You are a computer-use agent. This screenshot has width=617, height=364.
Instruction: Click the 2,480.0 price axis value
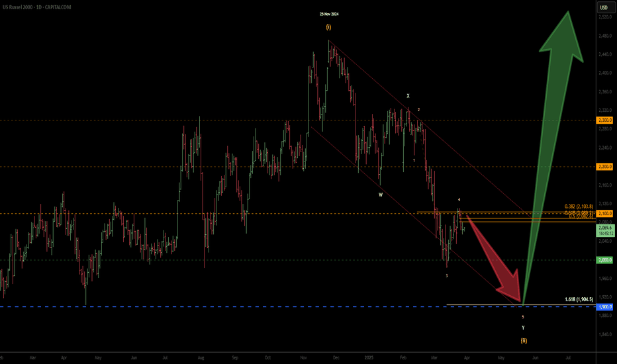tap(605, 36)
